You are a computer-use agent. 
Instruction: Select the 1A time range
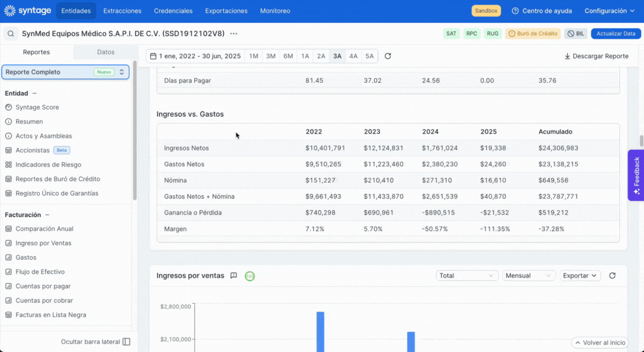pyautogui.click(x=305, y=56)
